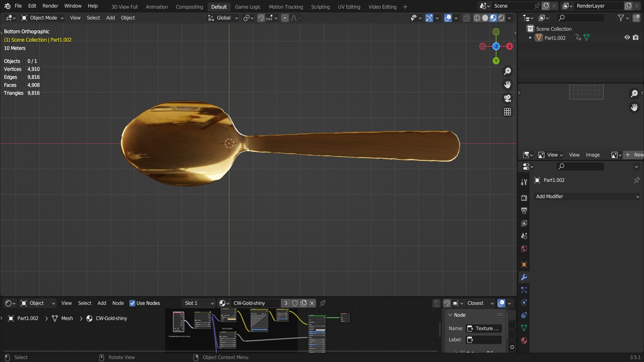
Task: Switch to the UV Editing workspace tab
Action: (x=349, y=7)
